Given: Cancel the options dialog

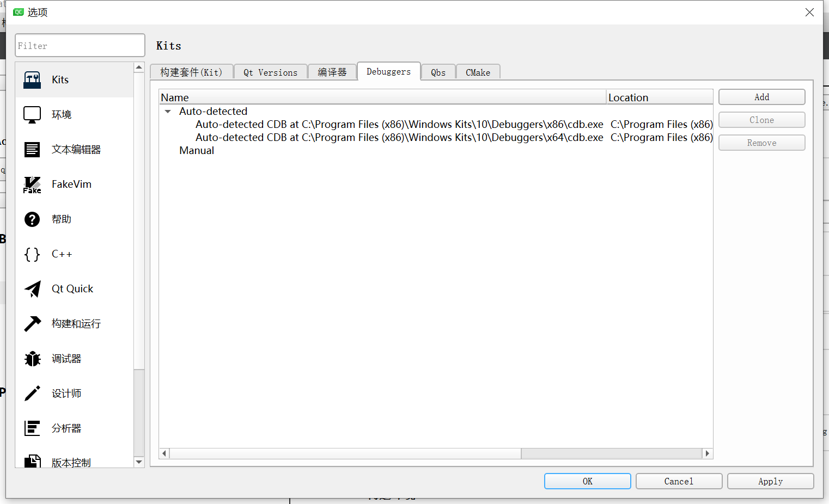Looking at the screenshot, I should 679,481.
